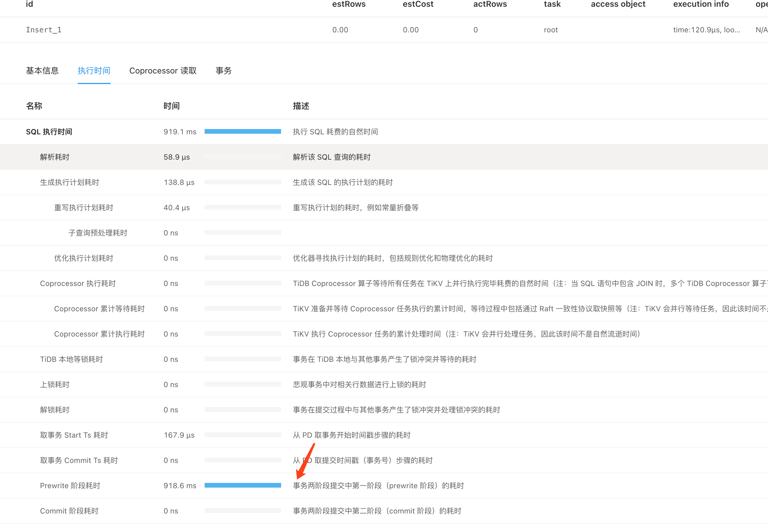Click the description about 常量折叠
This screenshot has width=768, height=532.
[356, 208]
